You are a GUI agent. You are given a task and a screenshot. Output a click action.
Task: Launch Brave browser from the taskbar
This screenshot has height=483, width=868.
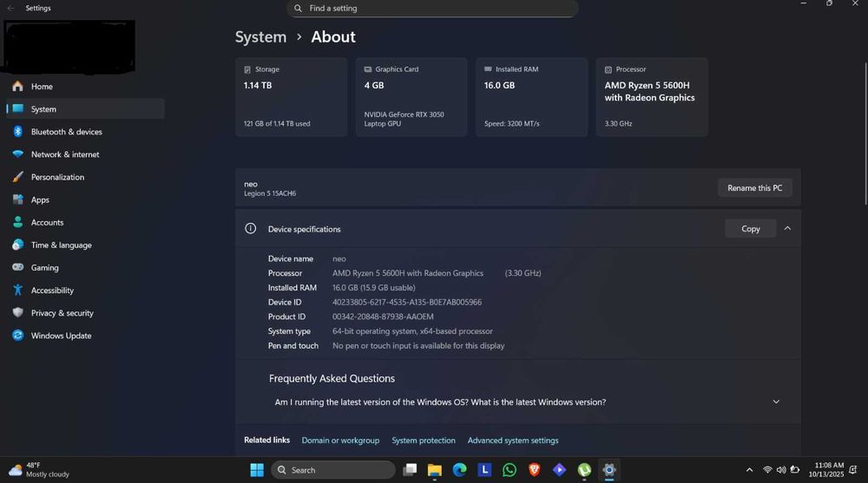534,470
